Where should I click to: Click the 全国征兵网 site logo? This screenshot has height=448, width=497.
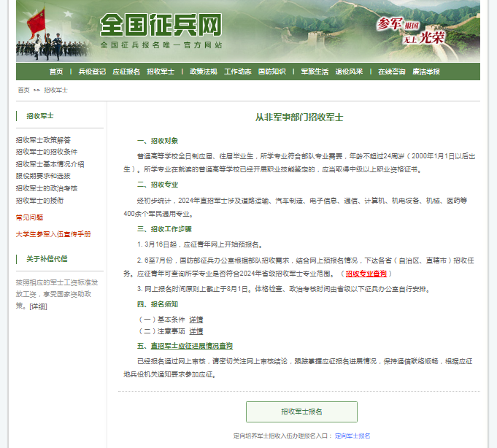pos(161,25)
